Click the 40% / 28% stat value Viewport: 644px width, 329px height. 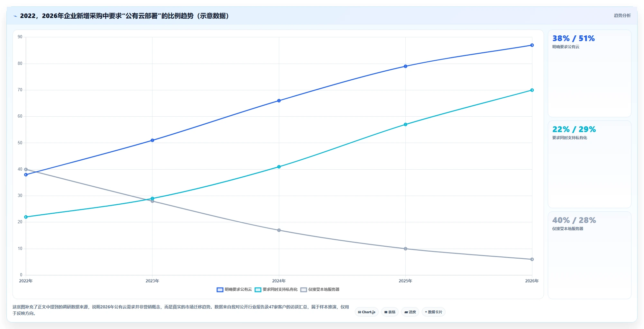tap(574, 220)
